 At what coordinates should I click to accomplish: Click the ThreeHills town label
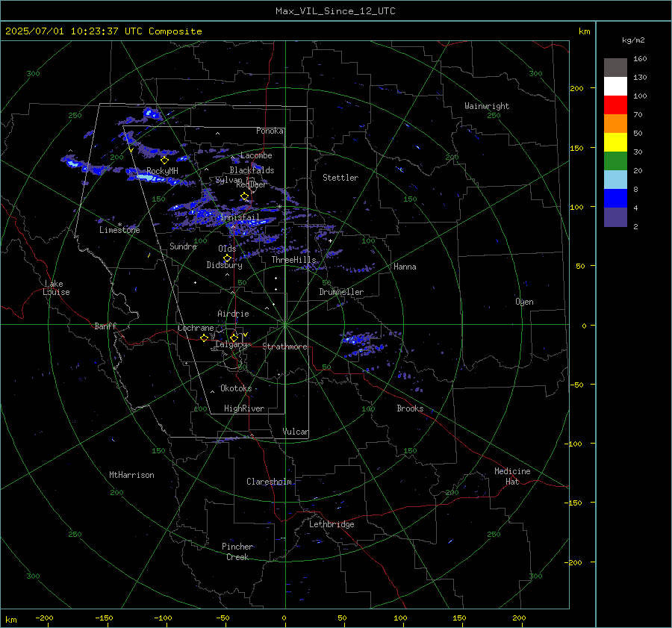pos(293,260)
